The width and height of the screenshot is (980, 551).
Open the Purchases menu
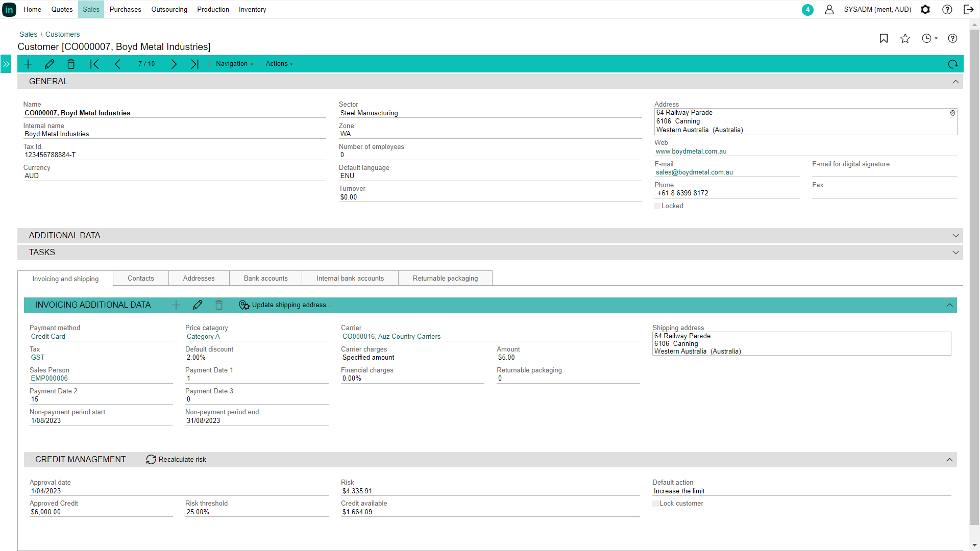[125, 9]
